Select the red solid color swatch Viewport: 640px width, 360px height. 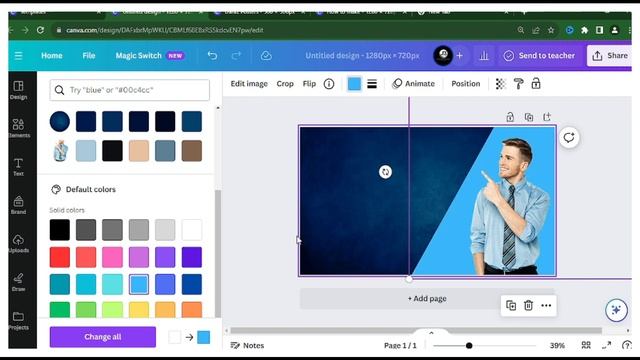coord(60,257)
